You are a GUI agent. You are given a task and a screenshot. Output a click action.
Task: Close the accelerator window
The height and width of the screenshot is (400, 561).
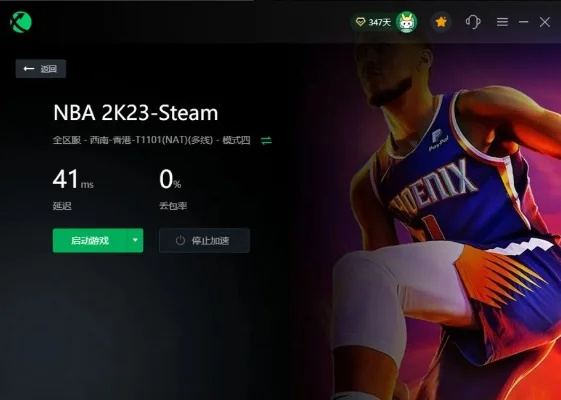pos(545,22)
